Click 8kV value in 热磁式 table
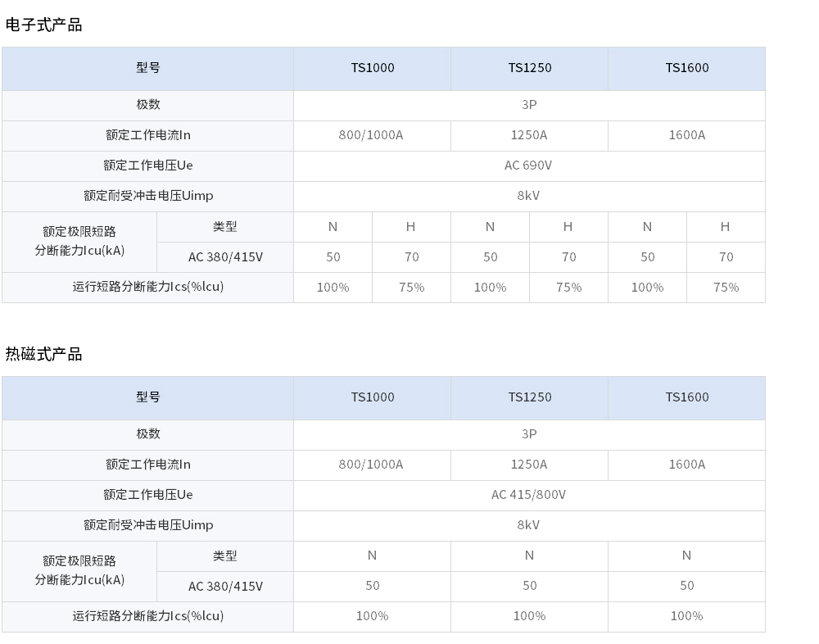This screenshot has height=644, width=819. click(x=528, y=525)
